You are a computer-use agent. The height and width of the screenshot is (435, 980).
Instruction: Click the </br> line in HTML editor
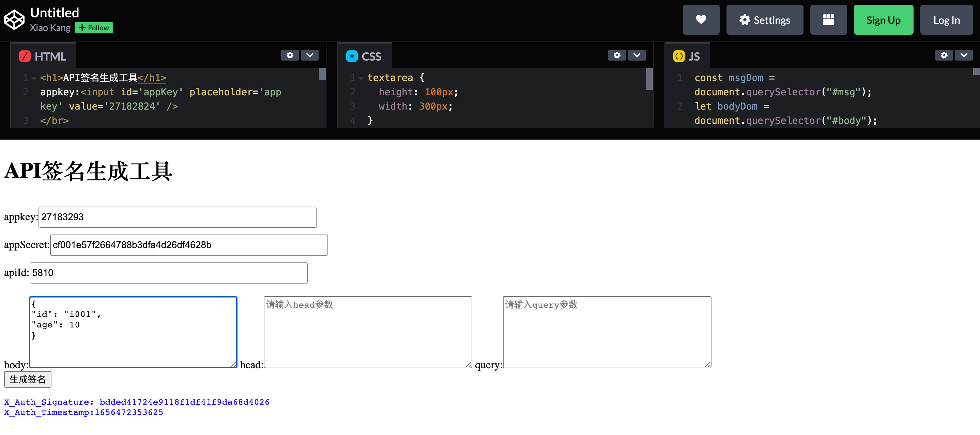pyautogui.click(x=55, y=120)
